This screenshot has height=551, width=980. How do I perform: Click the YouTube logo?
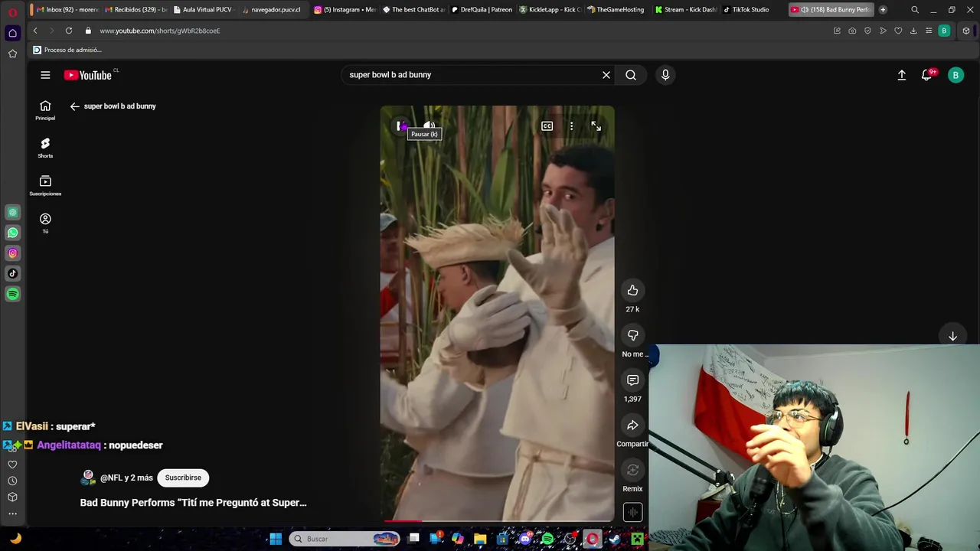tap(88, 75)
